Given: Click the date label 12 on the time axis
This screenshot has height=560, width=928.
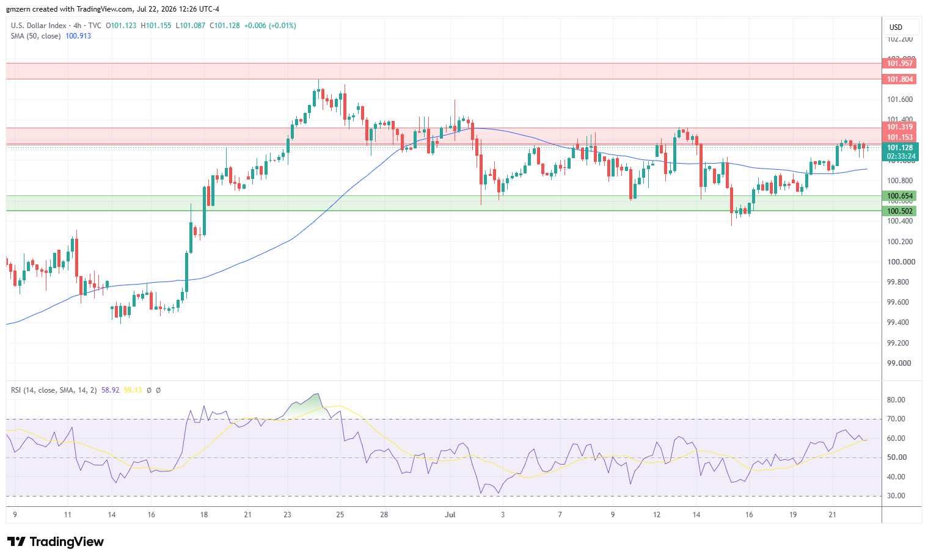Looking at the screenshot, I should click(x=657, y=515).
